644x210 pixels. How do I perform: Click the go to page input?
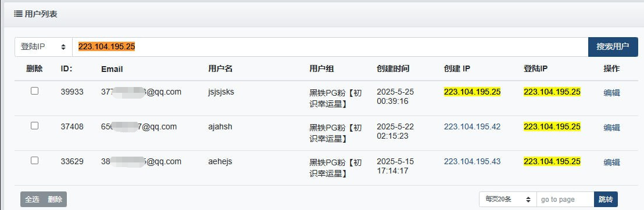565,200
